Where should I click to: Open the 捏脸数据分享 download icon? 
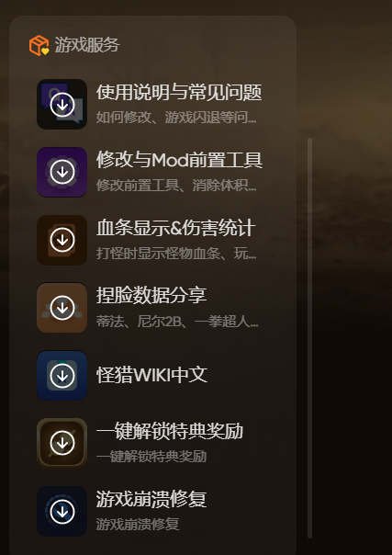coord(62,308)
